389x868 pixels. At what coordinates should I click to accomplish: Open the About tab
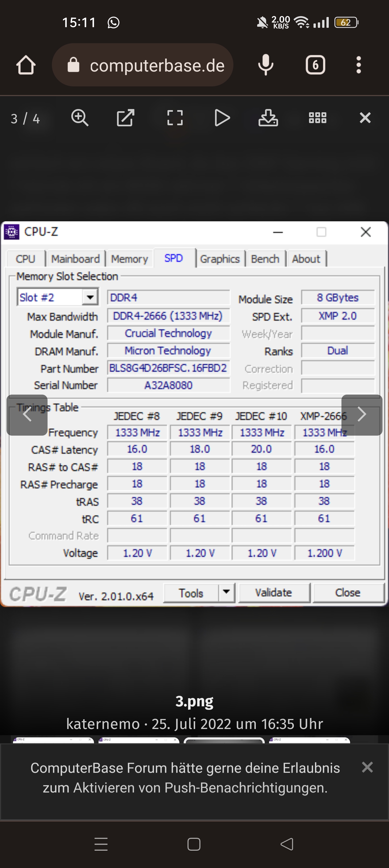[x=306, y=259]
